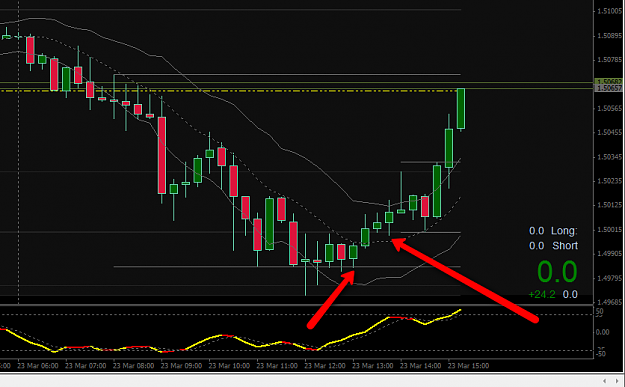Click the 23 Mar 12:00 time label
625x387 pixels.
click(325, 365)
